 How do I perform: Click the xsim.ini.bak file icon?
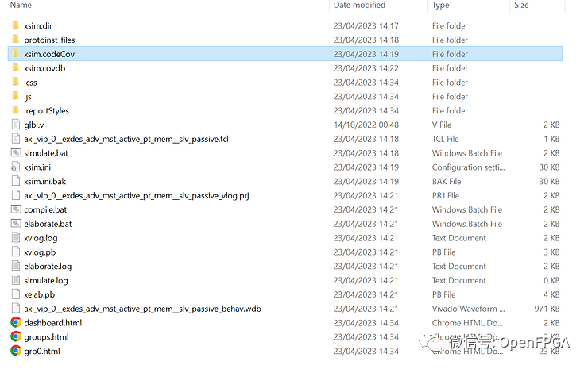16,181
